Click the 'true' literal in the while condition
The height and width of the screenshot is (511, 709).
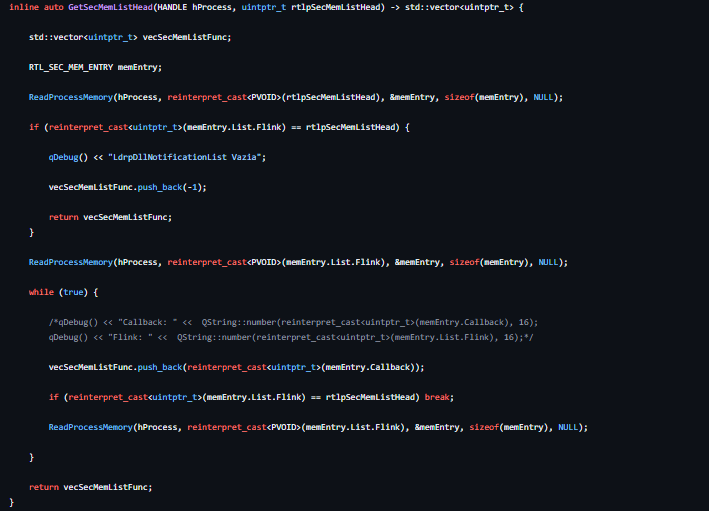click(73, 292)
